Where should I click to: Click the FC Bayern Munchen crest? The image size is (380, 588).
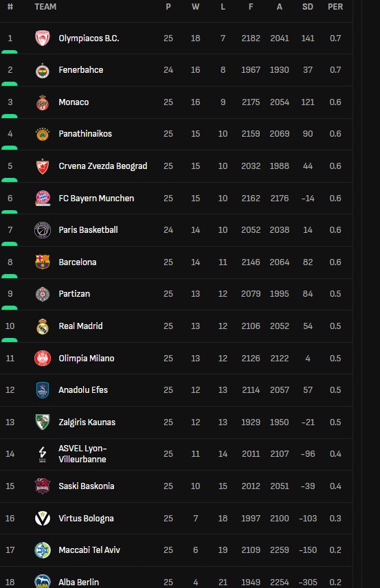pyautogui.click(x=43, y=198)
